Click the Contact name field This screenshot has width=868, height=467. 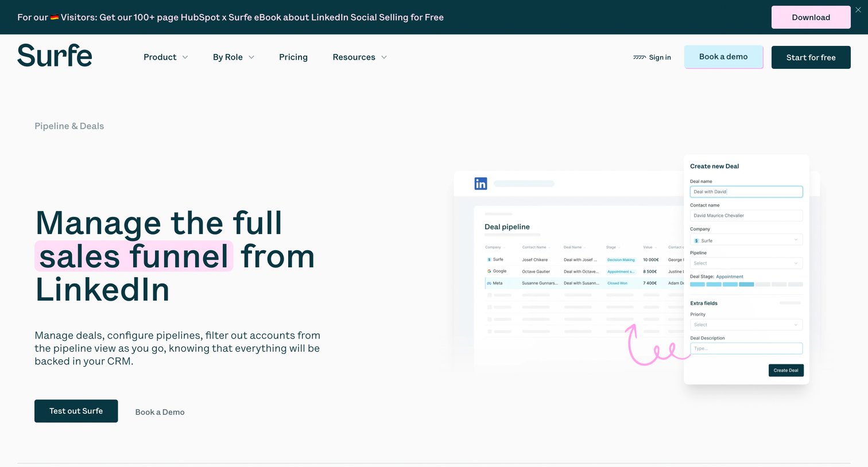coord(746,216)
